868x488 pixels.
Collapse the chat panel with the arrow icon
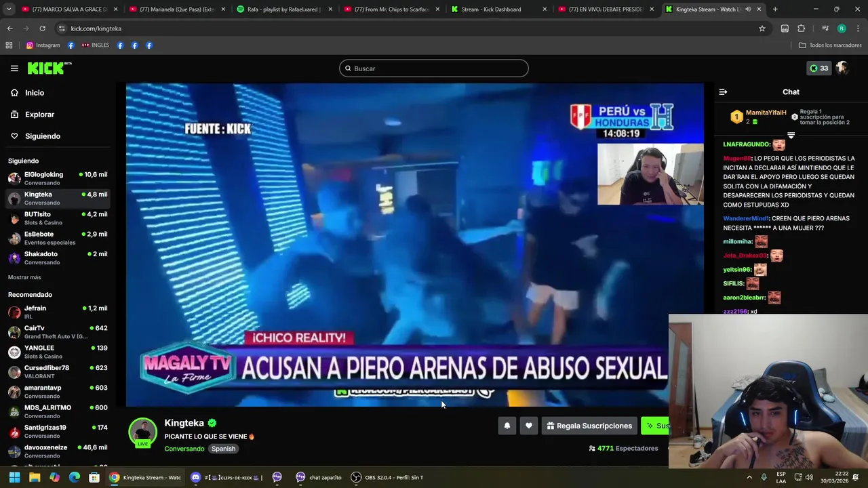click(x=723, y=91)
